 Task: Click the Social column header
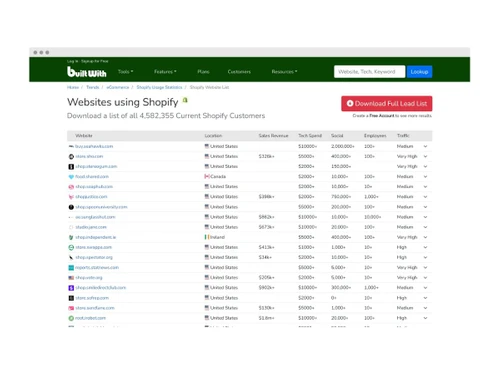click(x=337, y=136)
